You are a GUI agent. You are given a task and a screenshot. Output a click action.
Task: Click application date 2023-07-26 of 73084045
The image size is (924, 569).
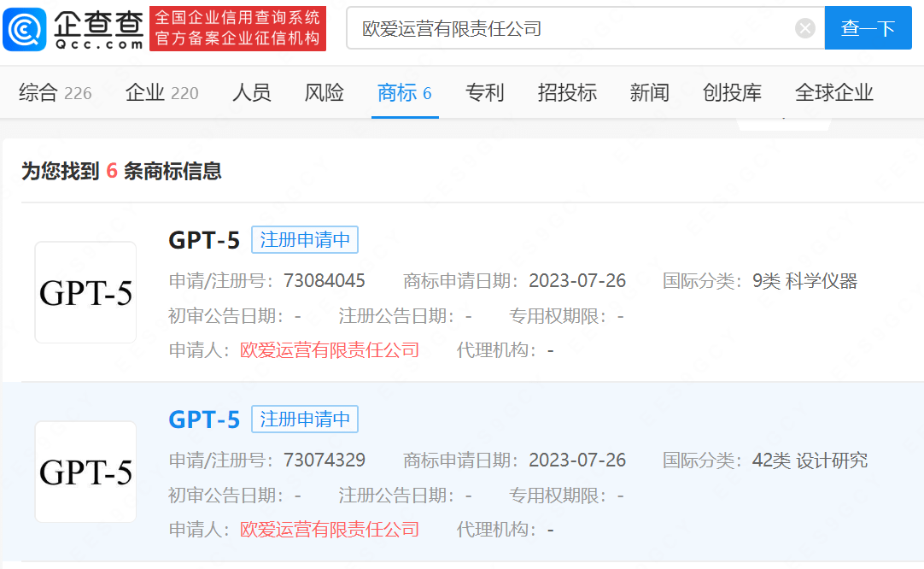click(577, 281)
